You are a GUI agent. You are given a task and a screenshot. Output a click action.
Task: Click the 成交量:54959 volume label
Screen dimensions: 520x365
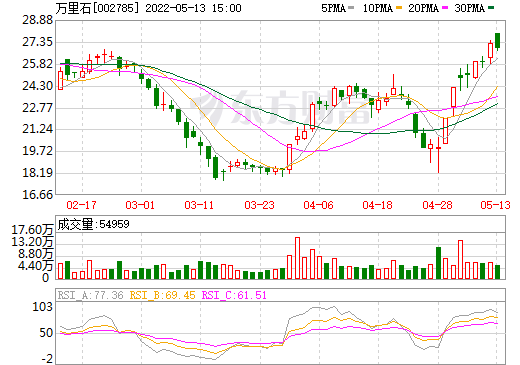coord(93,224)
